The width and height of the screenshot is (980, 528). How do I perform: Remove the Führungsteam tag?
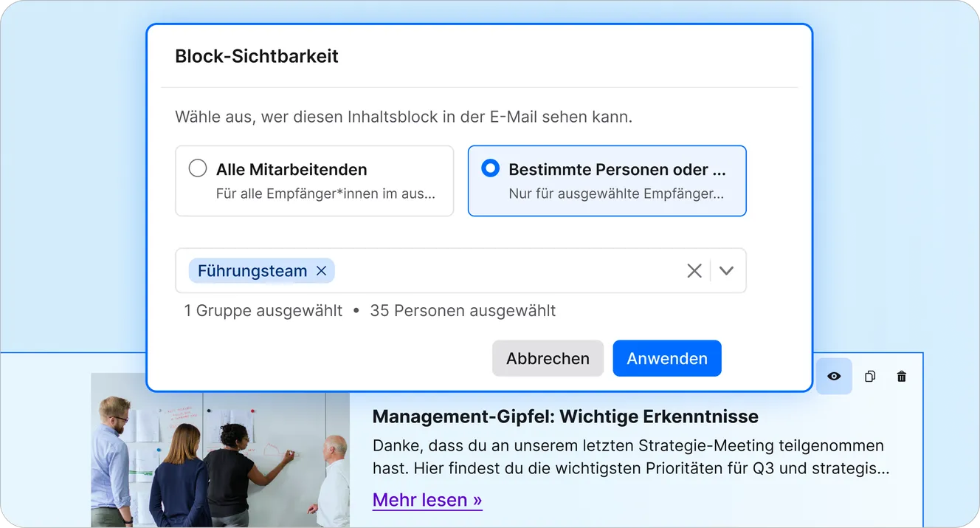click(321, 271)
